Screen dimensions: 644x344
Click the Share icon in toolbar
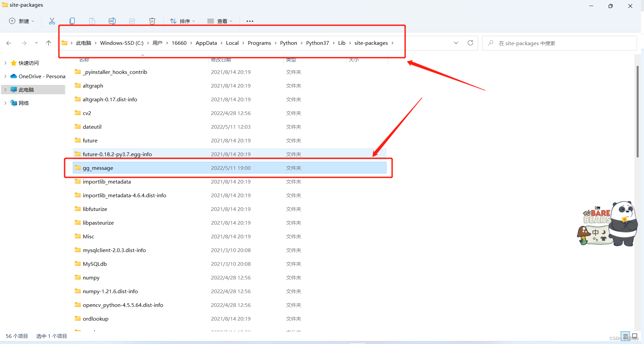click(132, 21)
